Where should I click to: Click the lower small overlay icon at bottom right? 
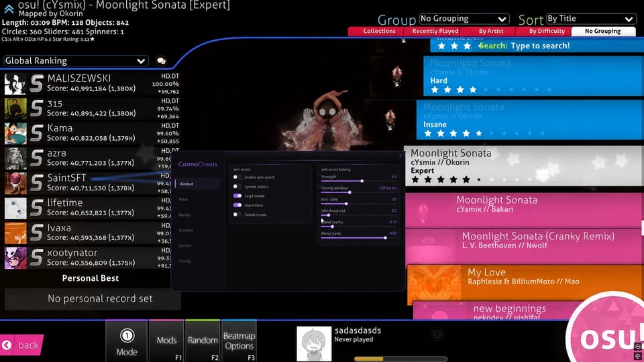click(638, 356)
